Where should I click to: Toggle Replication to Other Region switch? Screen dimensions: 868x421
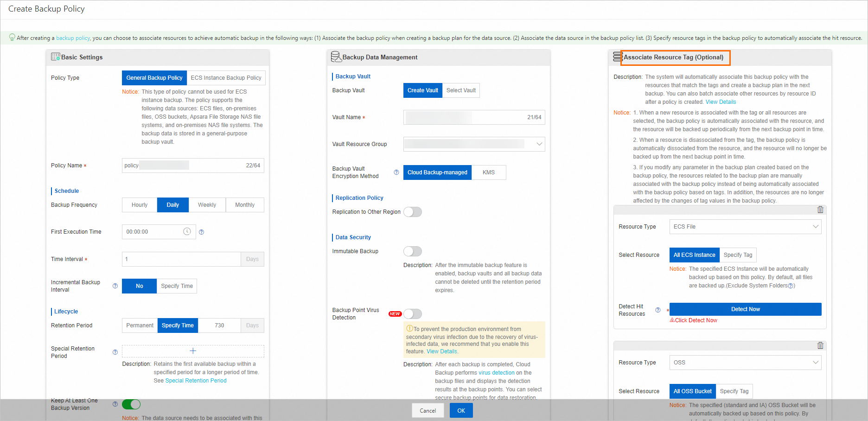click(x=413, y=212)
